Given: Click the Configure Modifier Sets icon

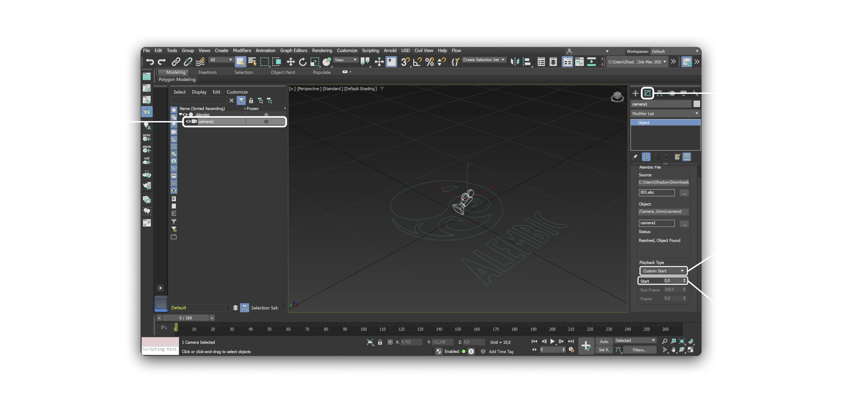Looking at the screenshot, I should pyautogui.click(x=677, y=157).
